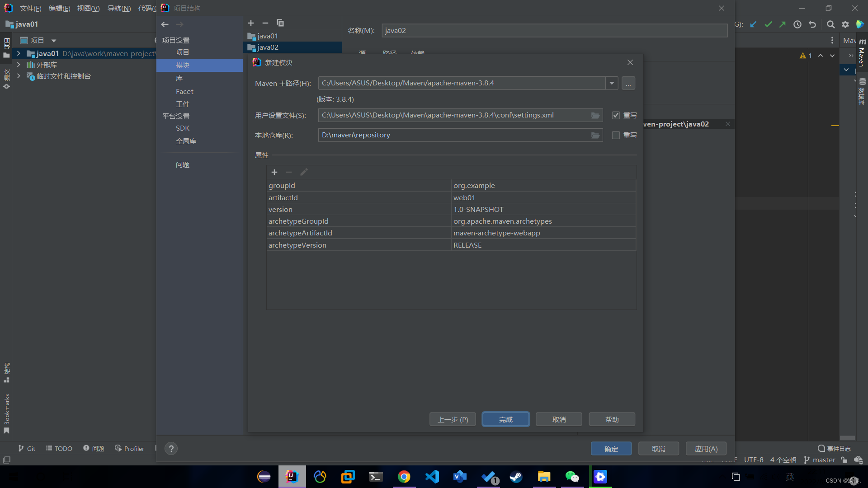Click the copy module icon
Image resolution: width=868 pixels, height=488 pixels.
point(280,23)
